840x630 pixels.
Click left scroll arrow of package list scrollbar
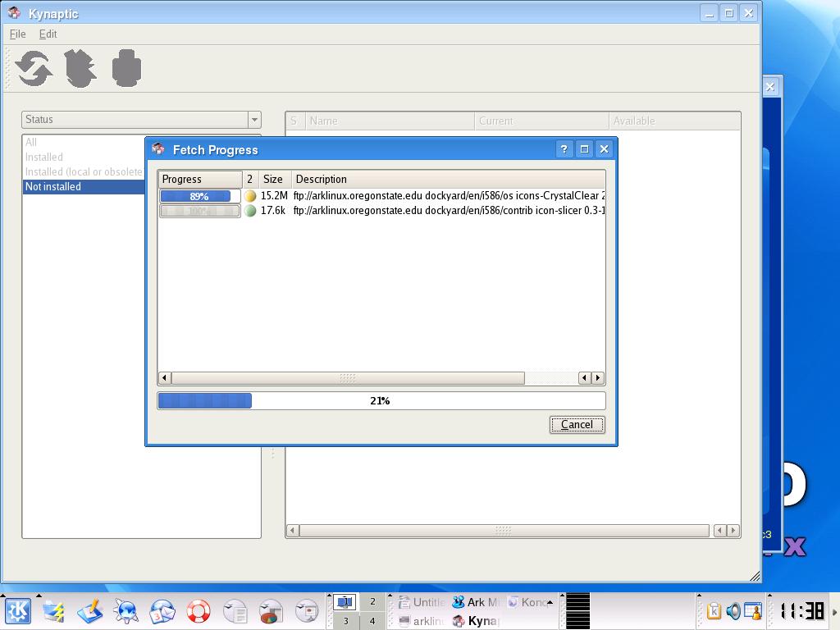coord(292,531)
